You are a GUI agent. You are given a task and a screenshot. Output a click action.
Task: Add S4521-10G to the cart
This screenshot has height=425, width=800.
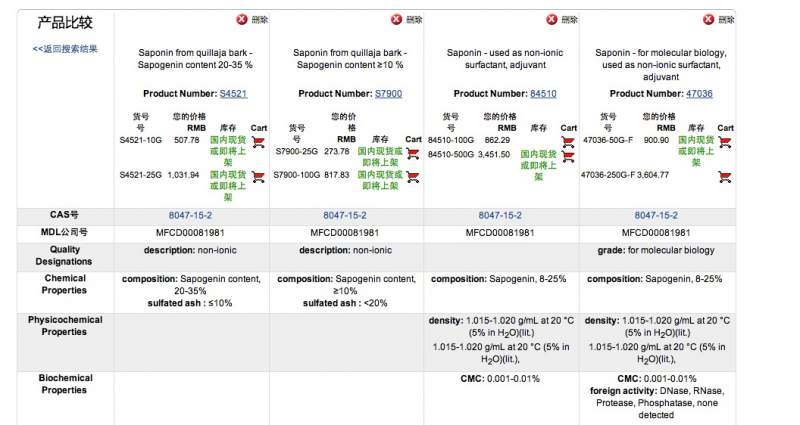pyautogui.click(x=258, y=143)
